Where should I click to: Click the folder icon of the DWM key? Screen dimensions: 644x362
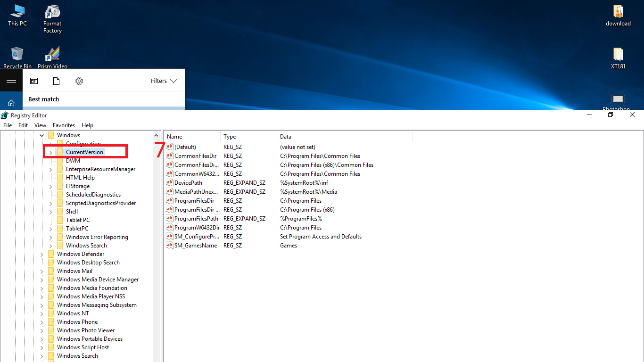60,161
